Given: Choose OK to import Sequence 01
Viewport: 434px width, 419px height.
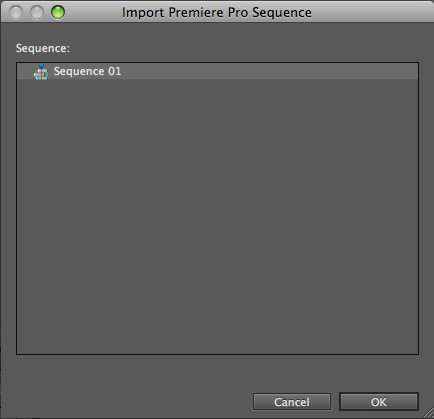Looking at the screenshot, I should point(379,402).
